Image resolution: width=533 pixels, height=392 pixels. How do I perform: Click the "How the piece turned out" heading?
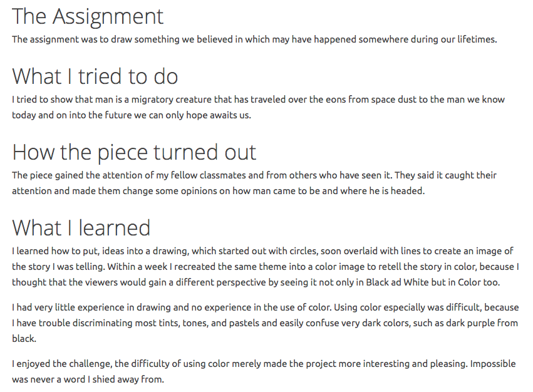coord(134,152)
